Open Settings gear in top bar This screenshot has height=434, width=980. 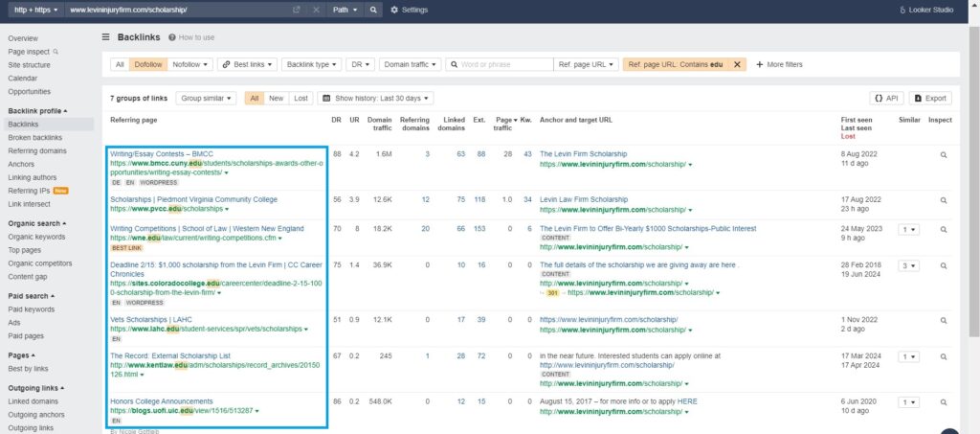[409, 10]
